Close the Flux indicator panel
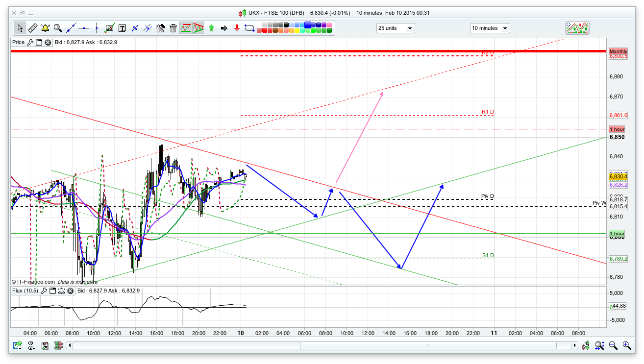644x364 pixels. [x=70, y=291]
